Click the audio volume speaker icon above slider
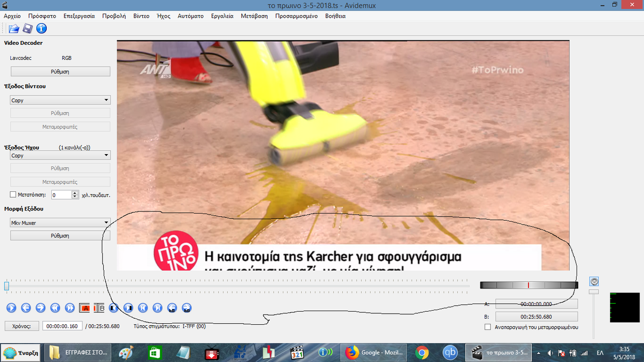Viewport: 644px width, 362px height. [594, 281]
